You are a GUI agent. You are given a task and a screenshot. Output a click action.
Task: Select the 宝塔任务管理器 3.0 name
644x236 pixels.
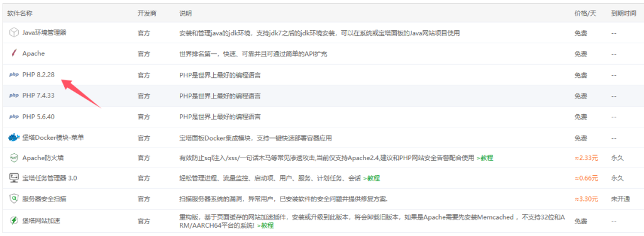(50, 178)
